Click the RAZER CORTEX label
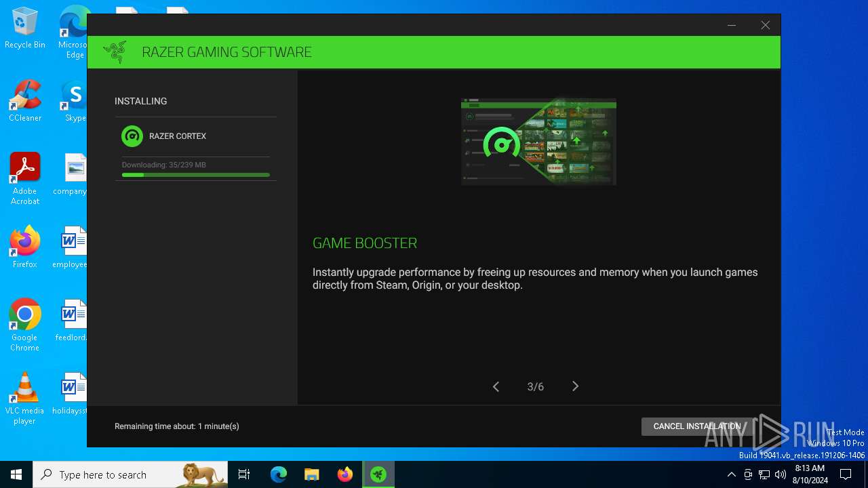 (178, 136)
